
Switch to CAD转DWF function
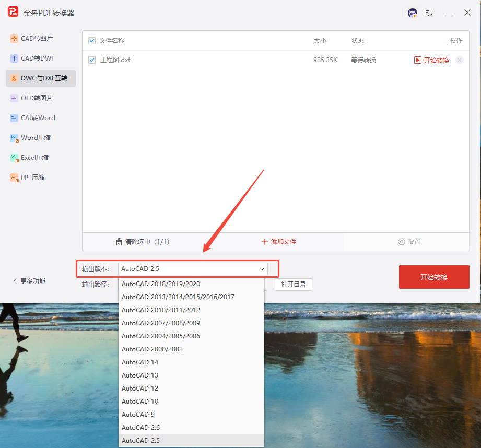point(41,58)
